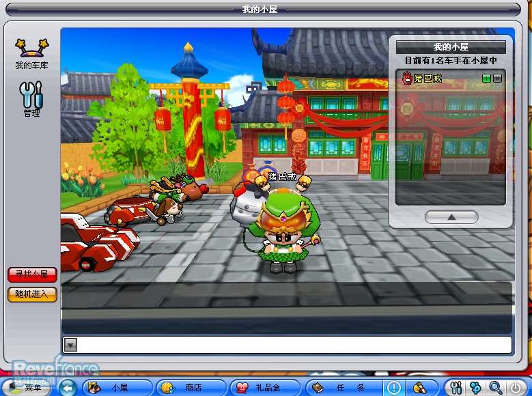Image resolution: width=532 pixels, height=396 pixels.
Task: Focus the chat message input field
Action: 294,345
